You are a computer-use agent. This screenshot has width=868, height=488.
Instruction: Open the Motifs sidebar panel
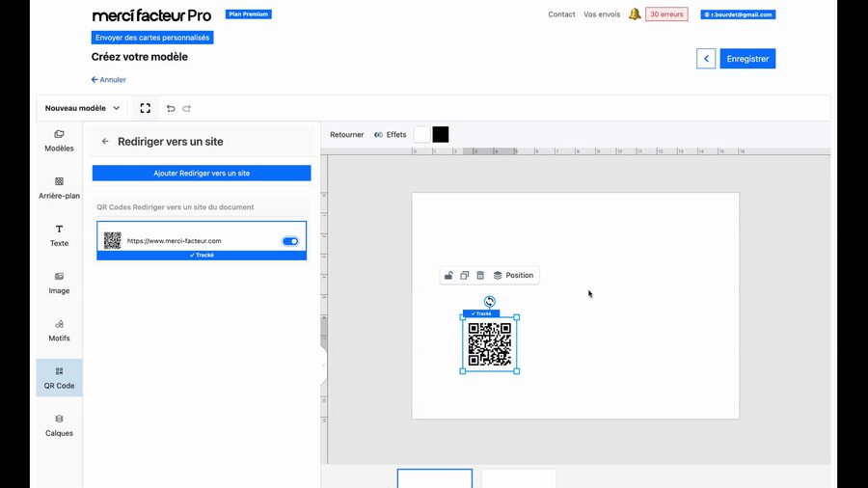tap(59, 331)
